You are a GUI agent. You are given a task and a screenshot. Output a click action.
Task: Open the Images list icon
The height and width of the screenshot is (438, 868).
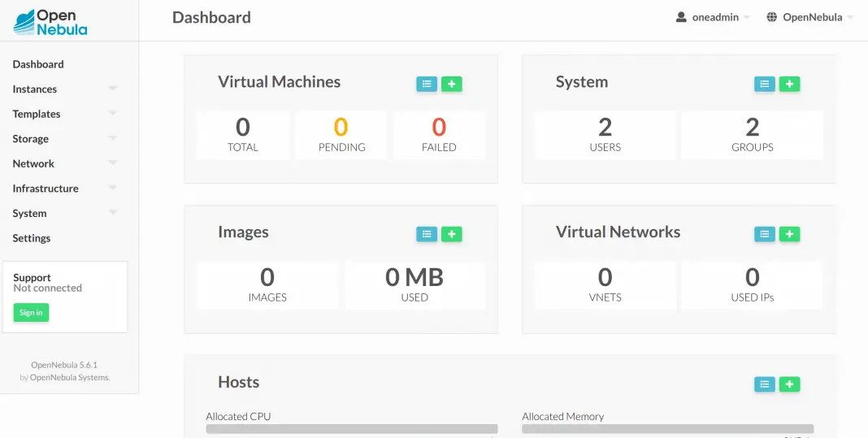click(427, 234)
